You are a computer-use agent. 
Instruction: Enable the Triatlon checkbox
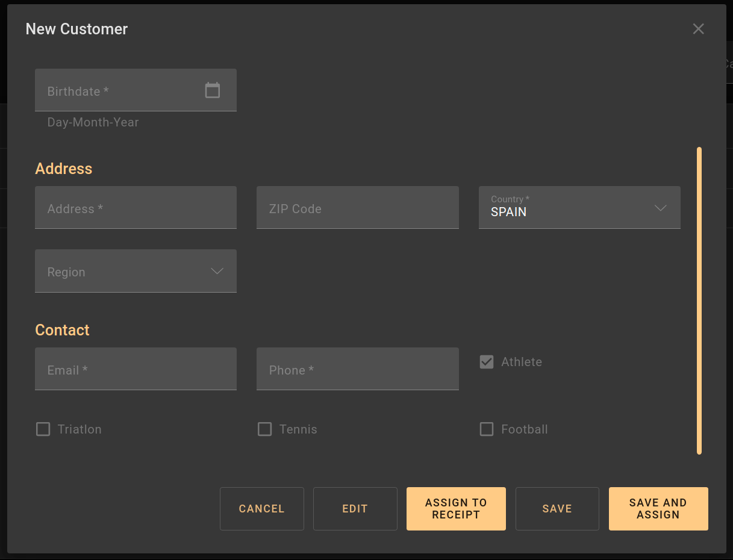(x=43, y=429)
